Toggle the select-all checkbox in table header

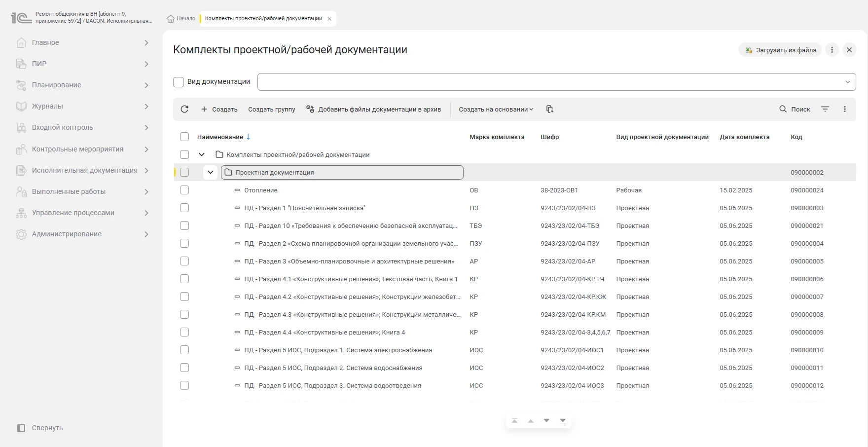coord(184,137)
